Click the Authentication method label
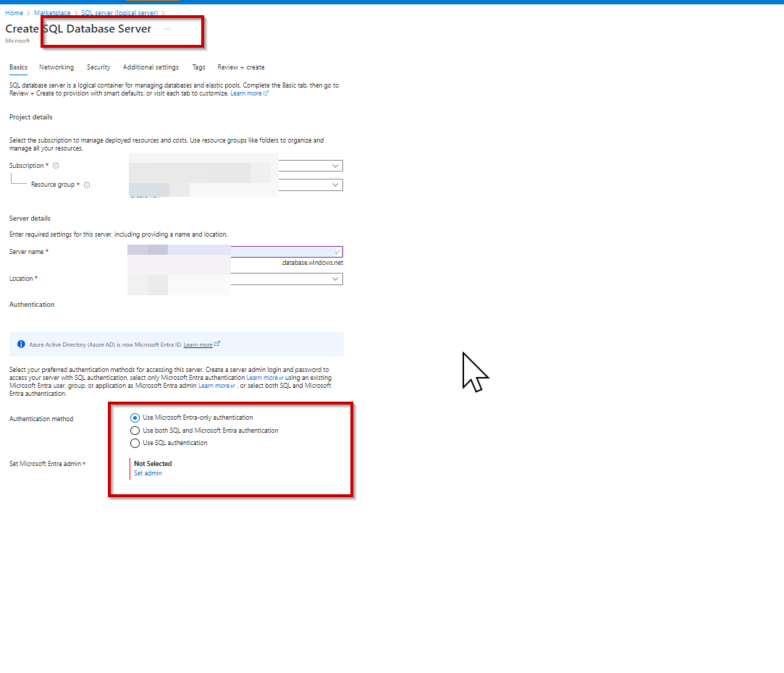784x673 pixels. click(x=41, y=419)
